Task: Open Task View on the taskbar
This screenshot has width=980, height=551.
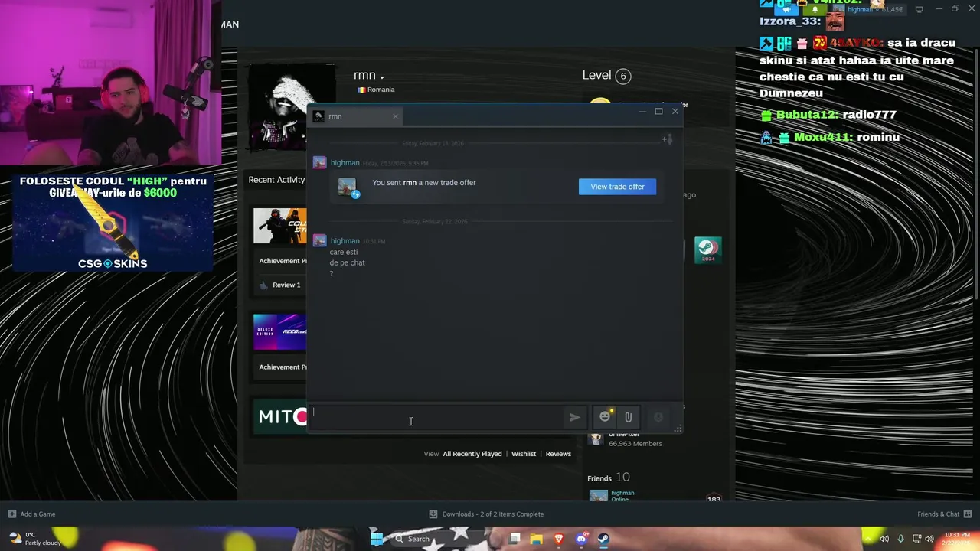Action: [x=514, y=539]
